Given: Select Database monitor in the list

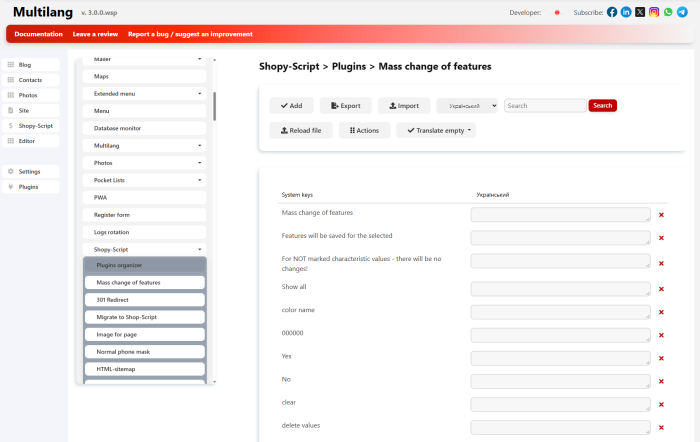Looking at the screenshot, I should [145, 128].
